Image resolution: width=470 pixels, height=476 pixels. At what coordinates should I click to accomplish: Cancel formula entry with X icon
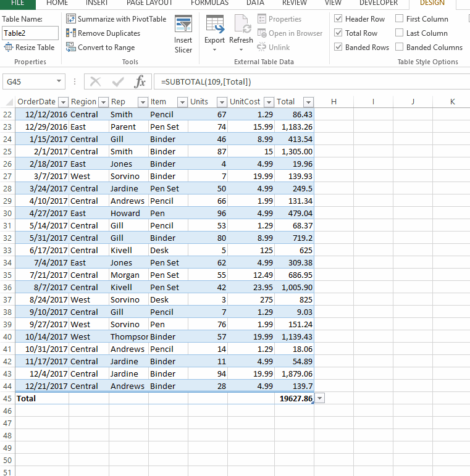[95, 81]
